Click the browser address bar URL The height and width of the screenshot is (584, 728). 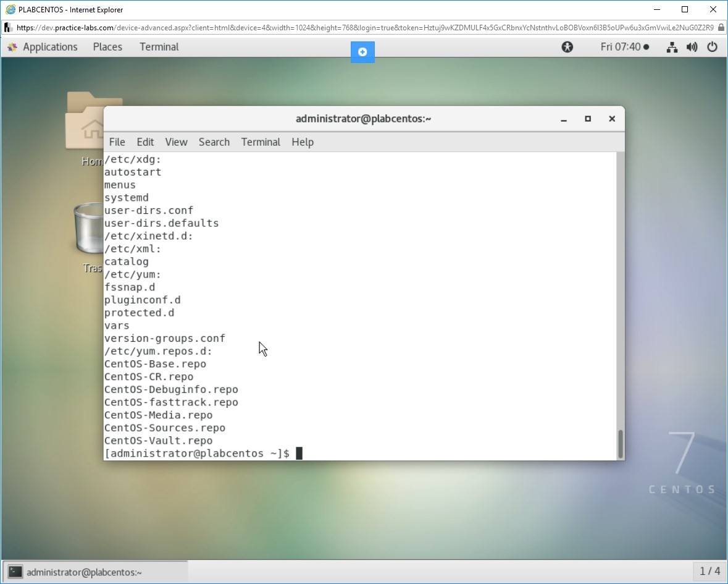pos(364,28)
